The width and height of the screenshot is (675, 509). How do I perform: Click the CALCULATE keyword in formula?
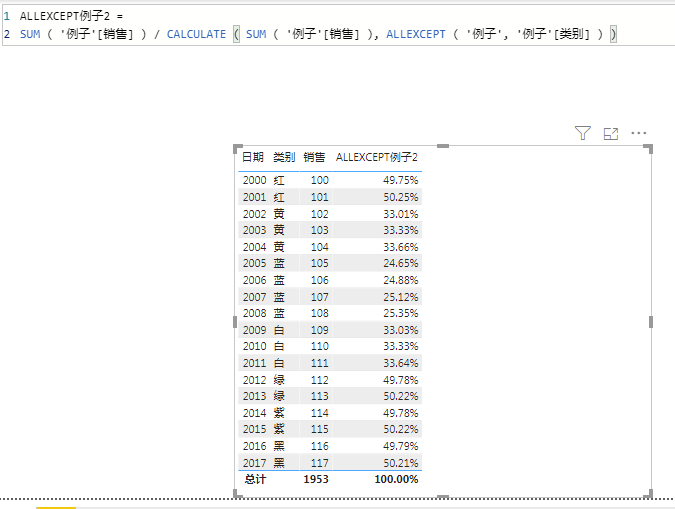point(196,34)
